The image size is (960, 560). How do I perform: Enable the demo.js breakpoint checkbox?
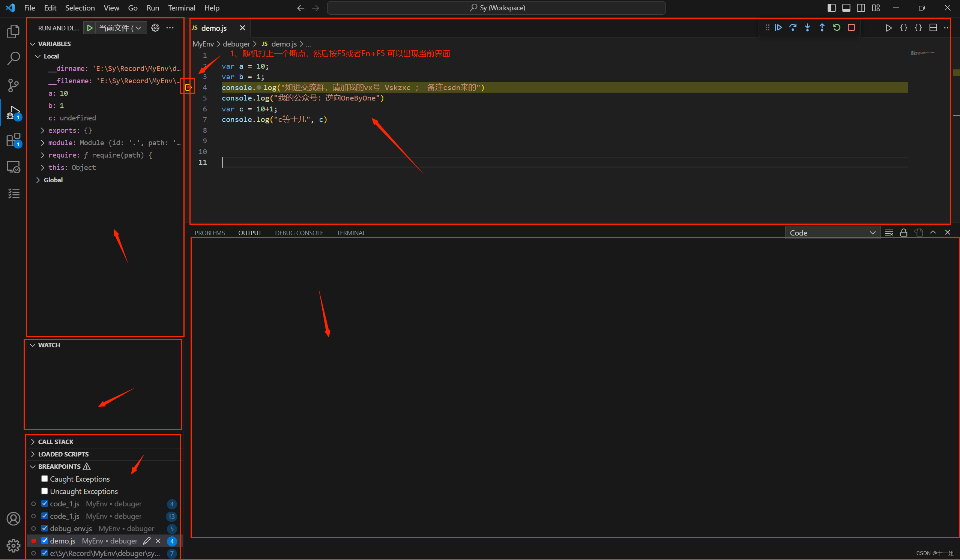click(x=44, y=540)
